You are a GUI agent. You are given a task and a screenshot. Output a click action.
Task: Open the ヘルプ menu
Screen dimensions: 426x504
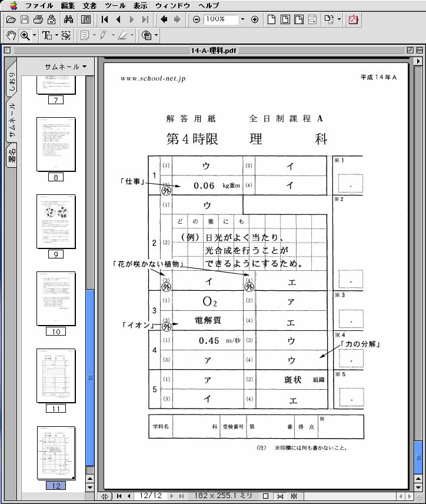coord(209,5)
